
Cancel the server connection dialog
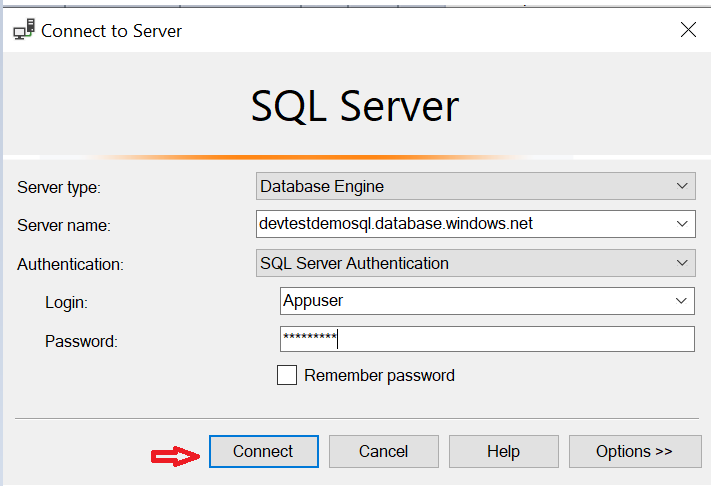click(x=383, y=451)
